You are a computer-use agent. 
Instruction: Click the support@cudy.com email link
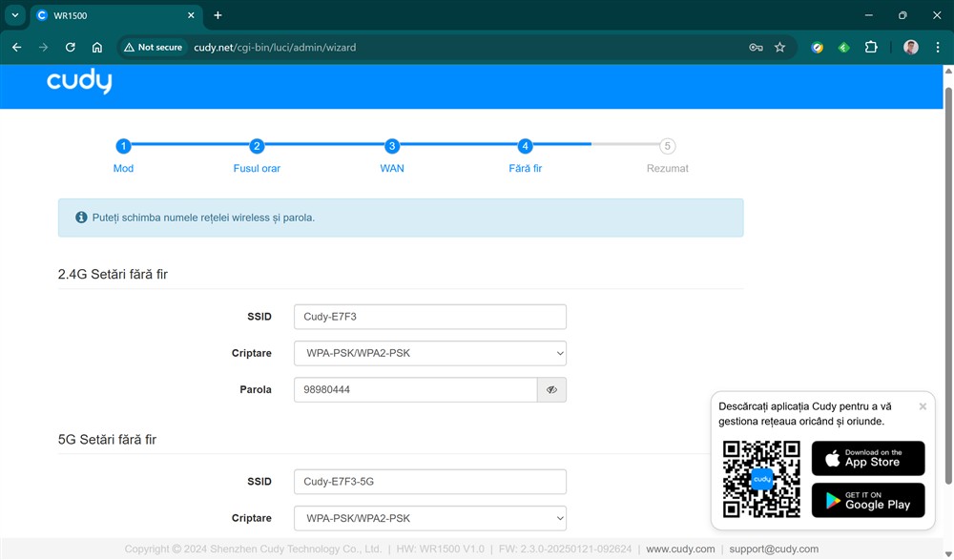pyautogui.click(x=774, y=549)
